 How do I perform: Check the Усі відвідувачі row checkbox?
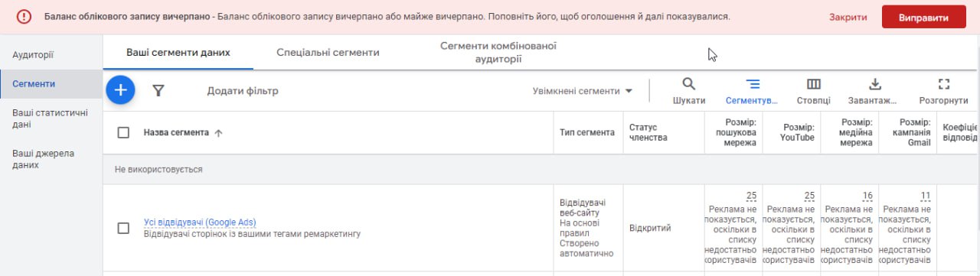pyautogui.click(x=123, y=228)
